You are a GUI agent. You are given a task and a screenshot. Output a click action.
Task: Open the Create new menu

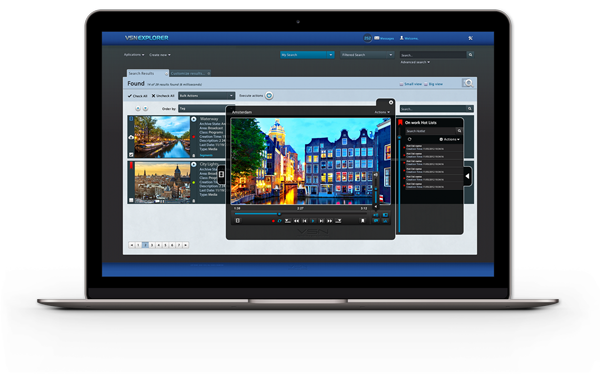point(160,55)
